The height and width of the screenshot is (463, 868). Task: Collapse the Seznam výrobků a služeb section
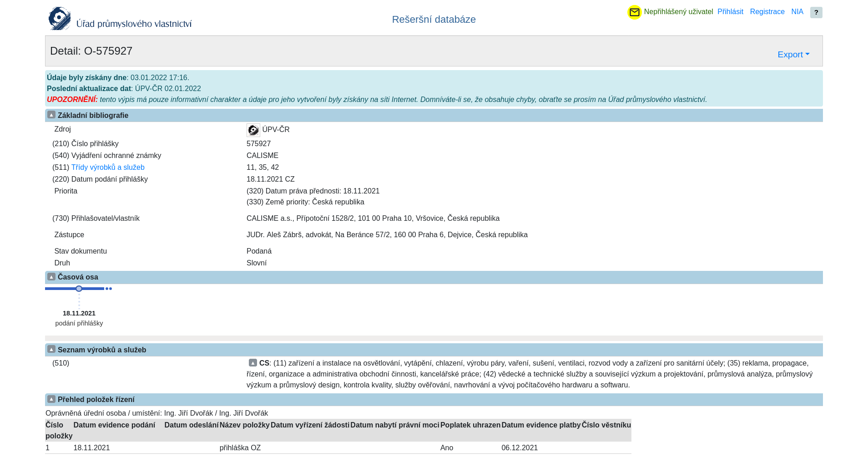tap(51, 349)
